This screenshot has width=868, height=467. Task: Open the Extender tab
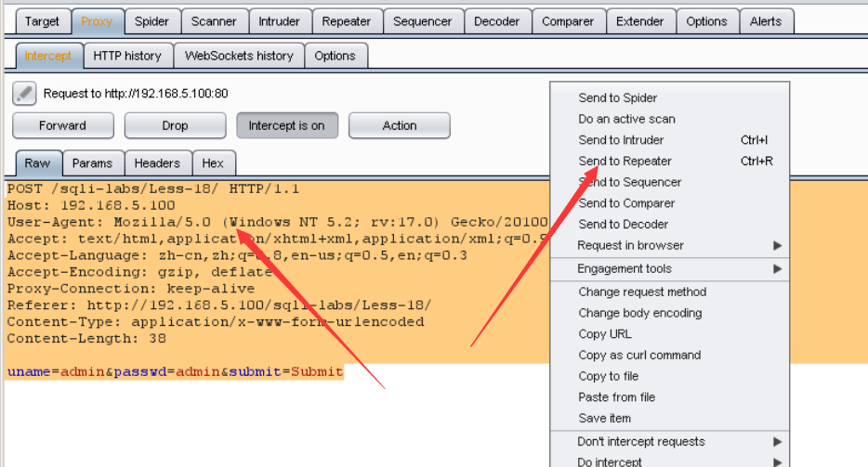640,21
